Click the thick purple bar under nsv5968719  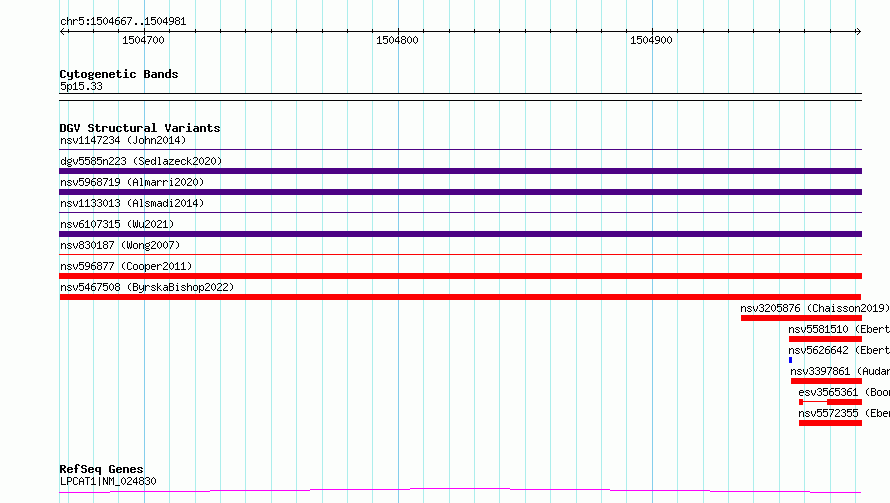click(x=460, y=192)
